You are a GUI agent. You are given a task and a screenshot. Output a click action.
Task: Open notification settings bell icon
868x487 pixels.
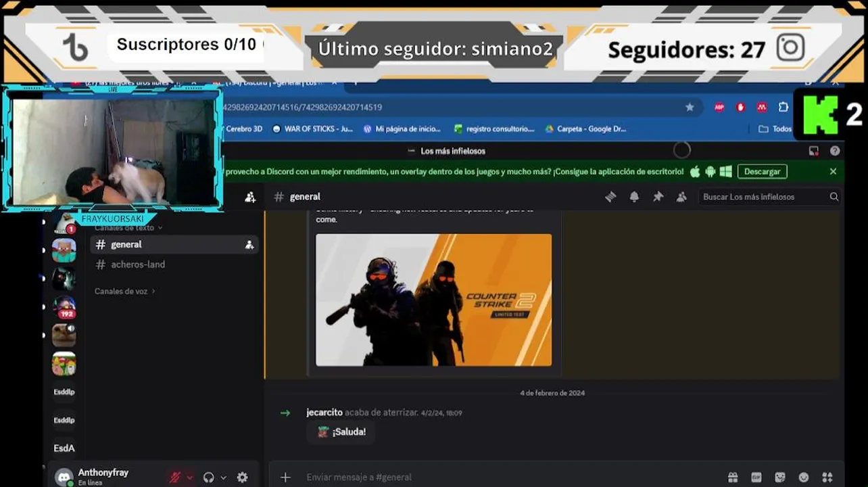(x=634, y=197)
